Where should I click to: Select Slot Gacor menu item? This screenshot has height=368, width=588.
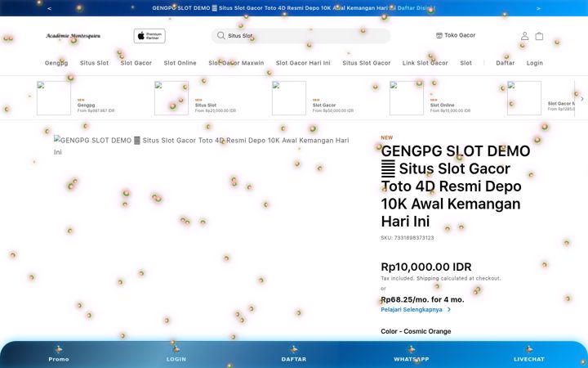[136, 63]
